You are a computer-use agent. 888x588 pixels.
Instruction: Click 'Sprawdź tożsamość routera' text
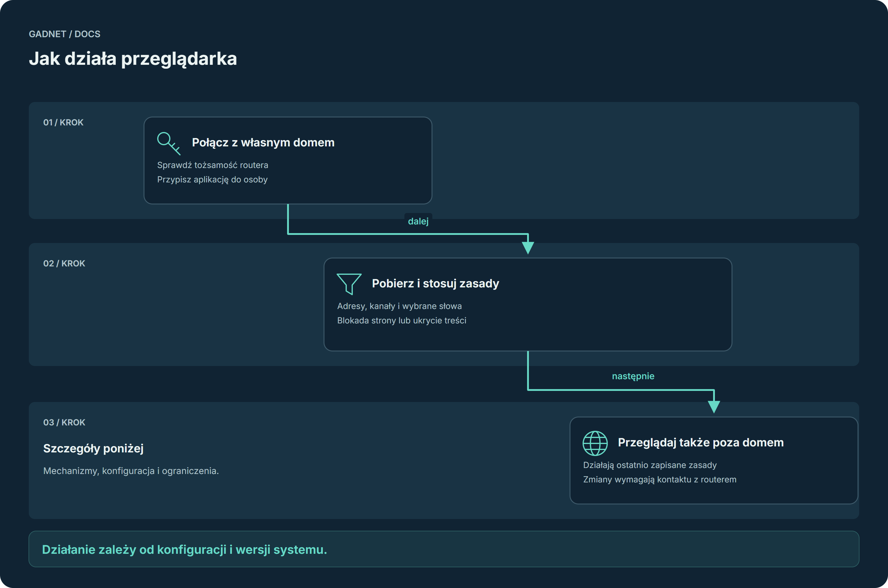pos(213,165)
